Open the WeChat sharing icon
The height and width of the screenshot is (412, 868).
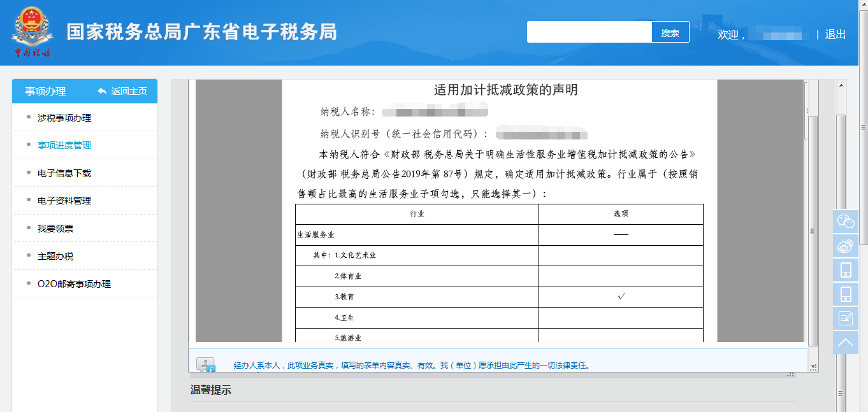(846, 222)
